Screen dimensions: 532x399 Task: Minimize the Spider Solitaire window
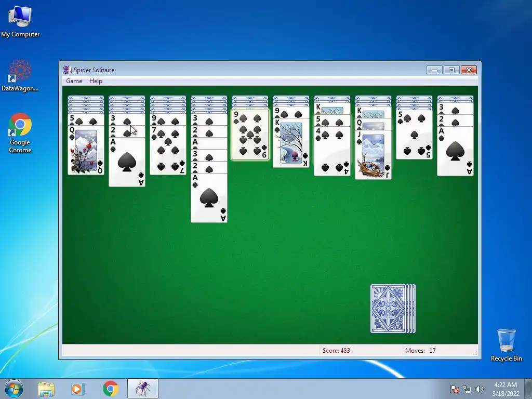point(435,70)
